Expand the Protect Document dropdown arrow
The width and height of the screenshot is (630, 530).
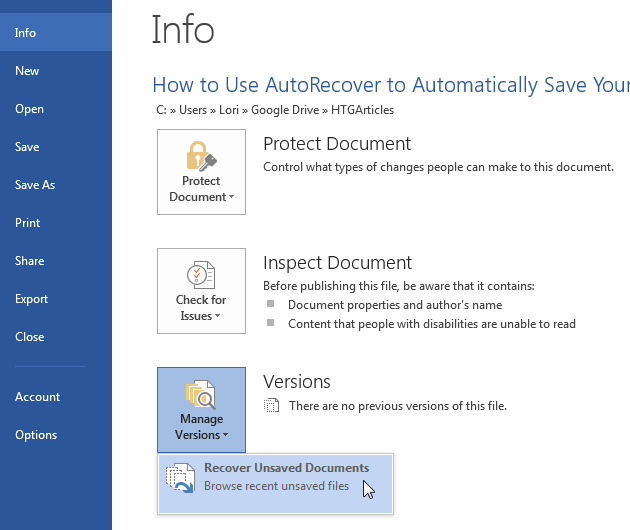click(232, 198)
